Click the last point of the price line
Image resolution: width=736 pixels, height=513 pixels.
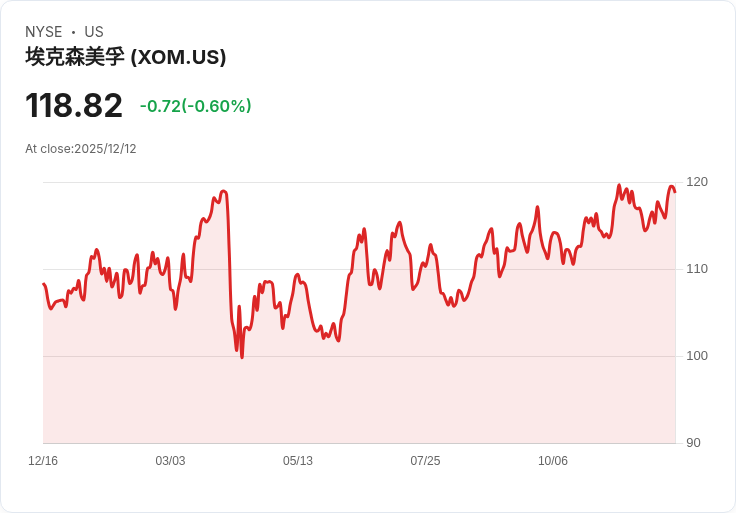pyautogui.click(x=675, y=191)
